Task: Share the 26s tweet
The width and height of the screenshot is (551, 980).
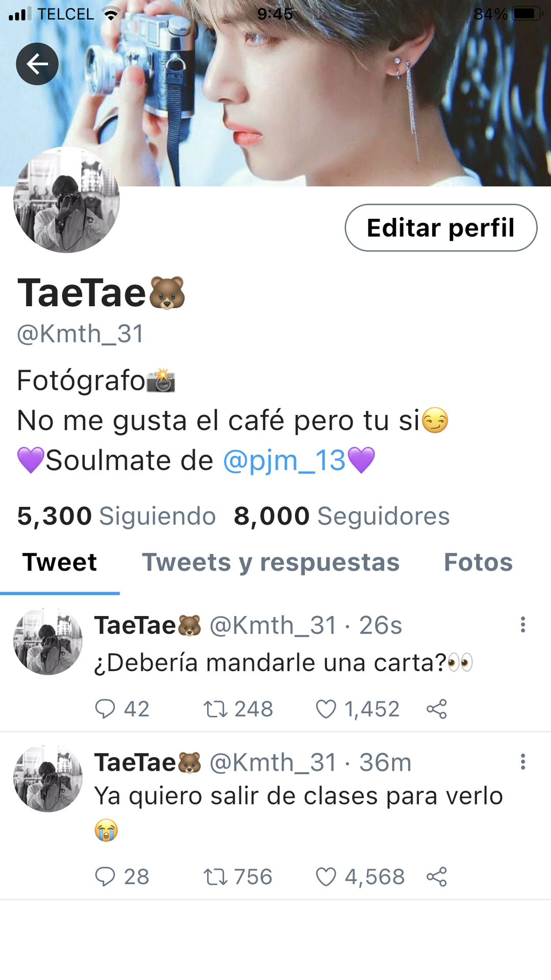Action: click(x=437, y=709)
